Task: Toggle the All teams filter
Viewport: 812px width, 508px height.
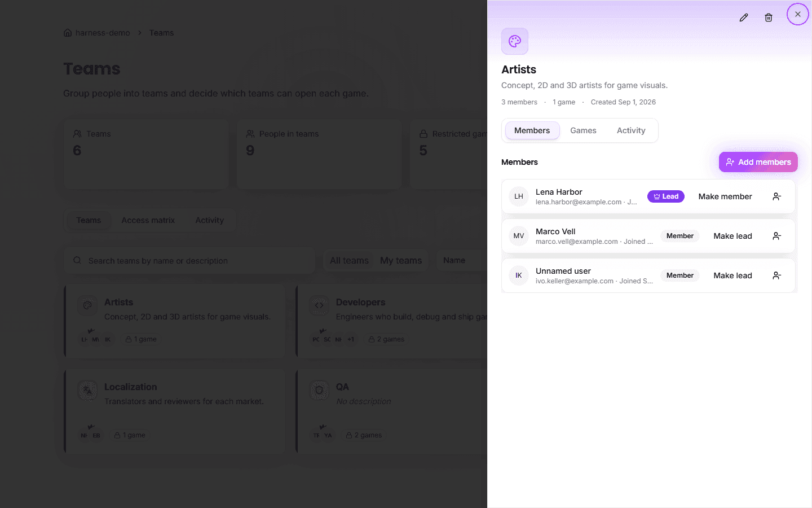Action: coord(349,260)
